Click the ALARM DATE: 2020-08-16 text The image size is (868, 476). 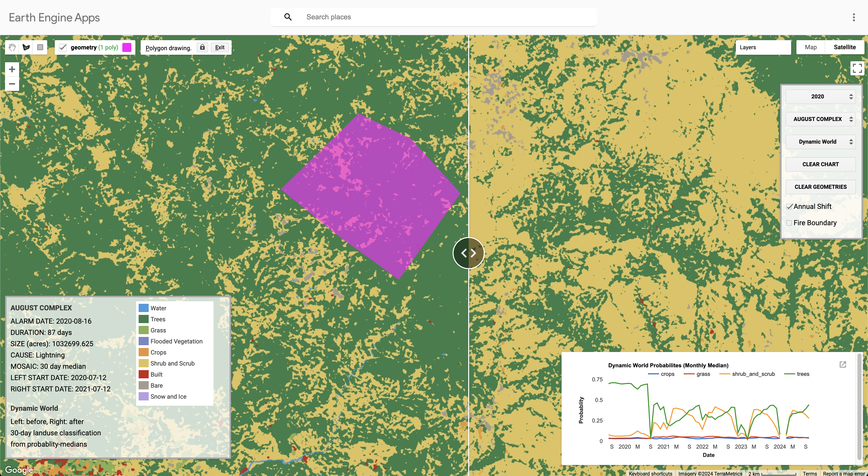(51, 321)
